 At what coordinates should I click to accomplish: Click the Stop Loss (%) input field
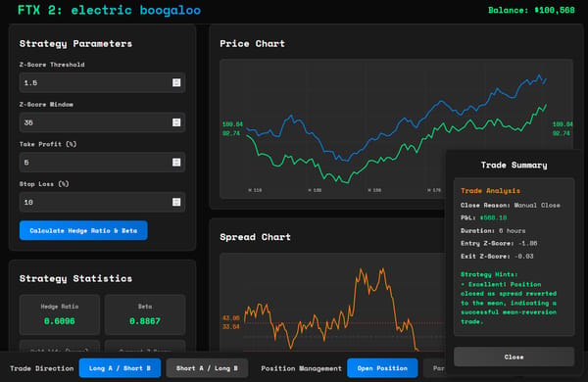point(102,202)
